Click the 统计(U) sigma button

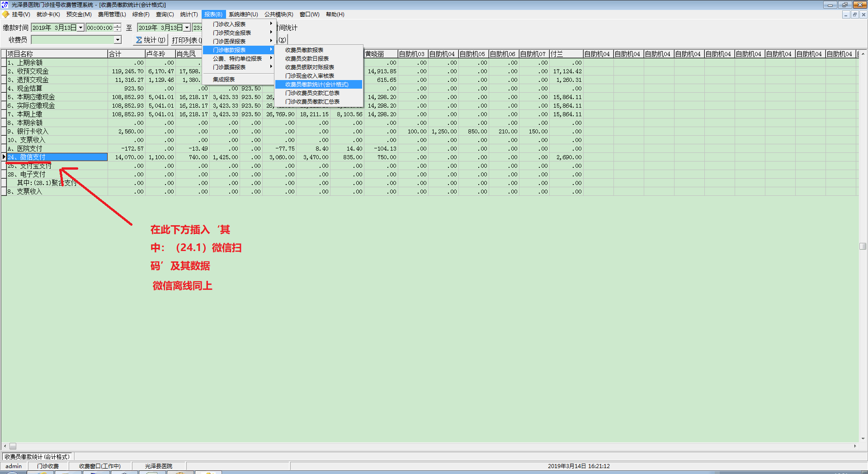tap(151, 40)
